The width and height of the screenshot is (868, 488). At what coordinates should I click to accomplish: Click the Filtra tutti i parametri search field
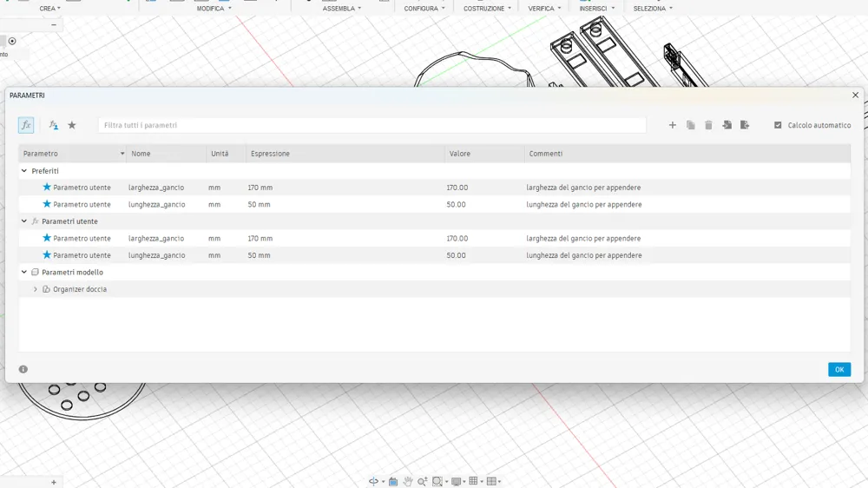tap(372, 125)
